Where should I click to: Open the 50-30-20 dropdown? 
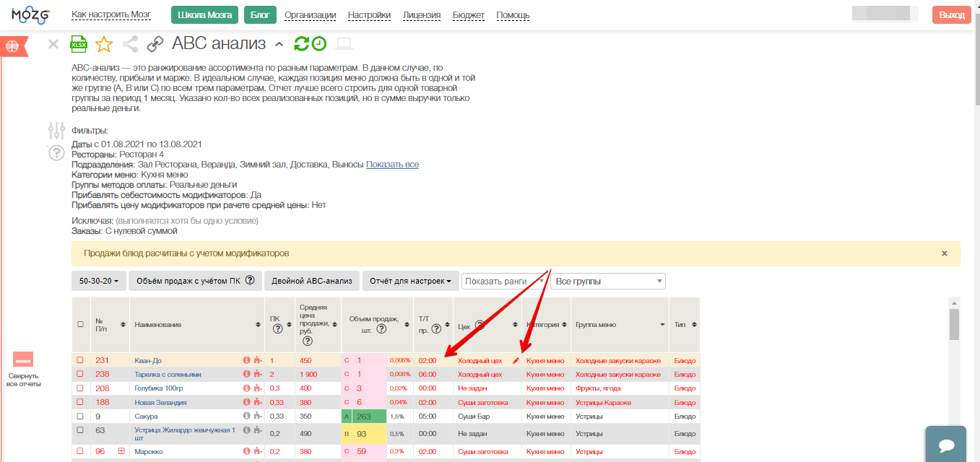99,281
